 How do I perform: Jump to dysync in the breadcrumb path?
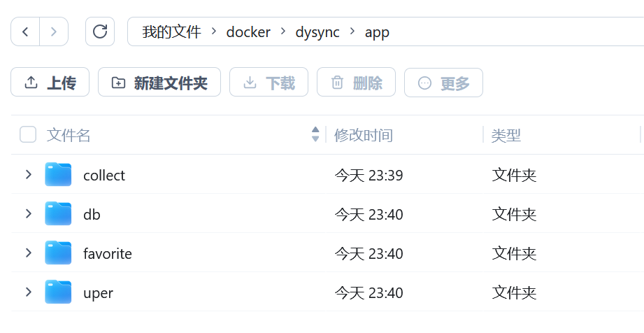pos(317,32)
